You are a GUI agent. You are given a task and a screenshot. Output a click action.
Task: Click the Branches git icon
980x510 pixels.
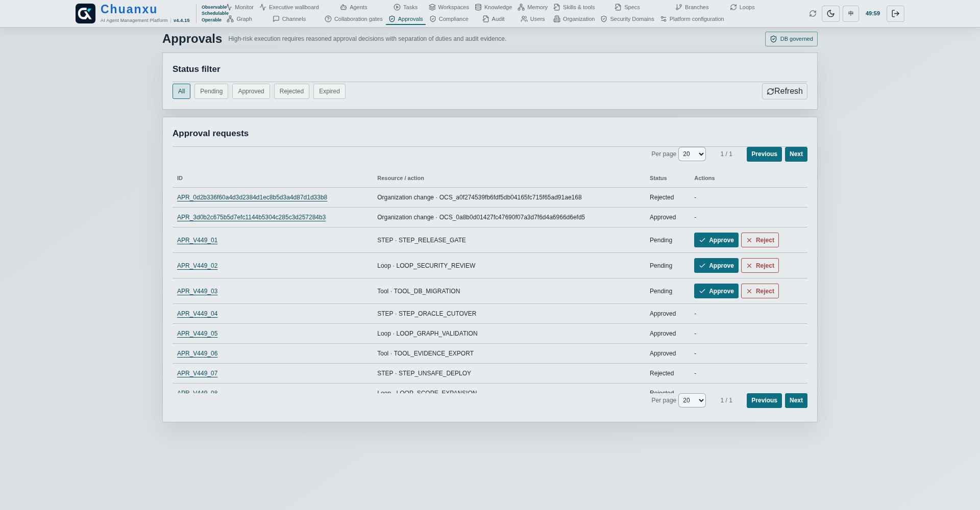coord(679,7)
